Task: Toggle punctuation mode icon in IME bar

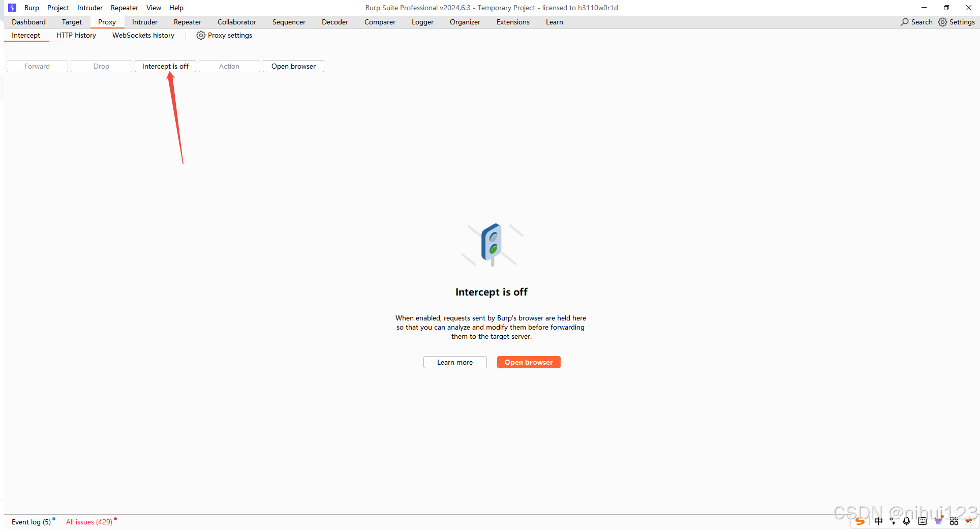Action: (893, 521)
